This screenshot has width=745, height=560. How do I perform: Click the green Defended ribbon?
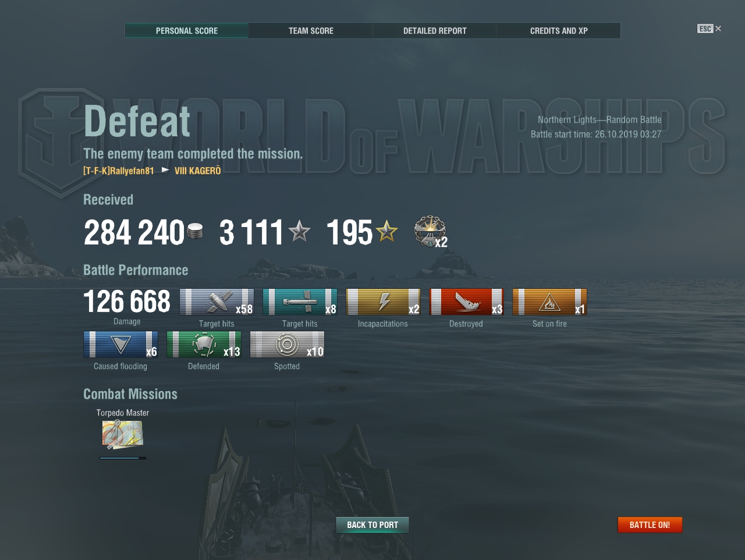click(204, 345)
